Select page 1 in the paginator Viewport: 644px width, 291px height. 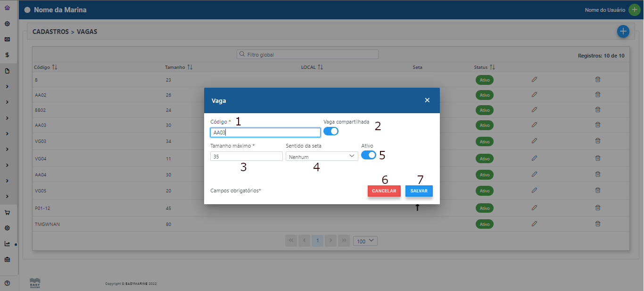coord(317,241)
